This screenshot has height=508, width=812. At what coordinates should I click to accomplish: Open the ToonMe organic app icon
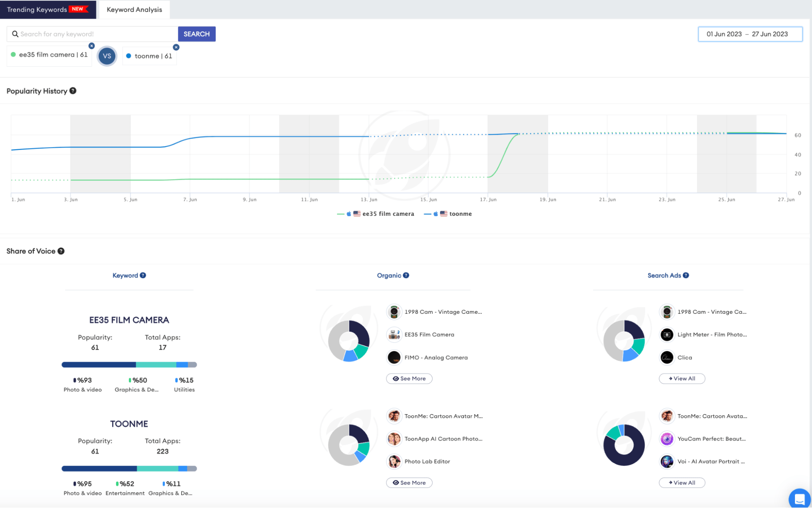tap(394, 416)
